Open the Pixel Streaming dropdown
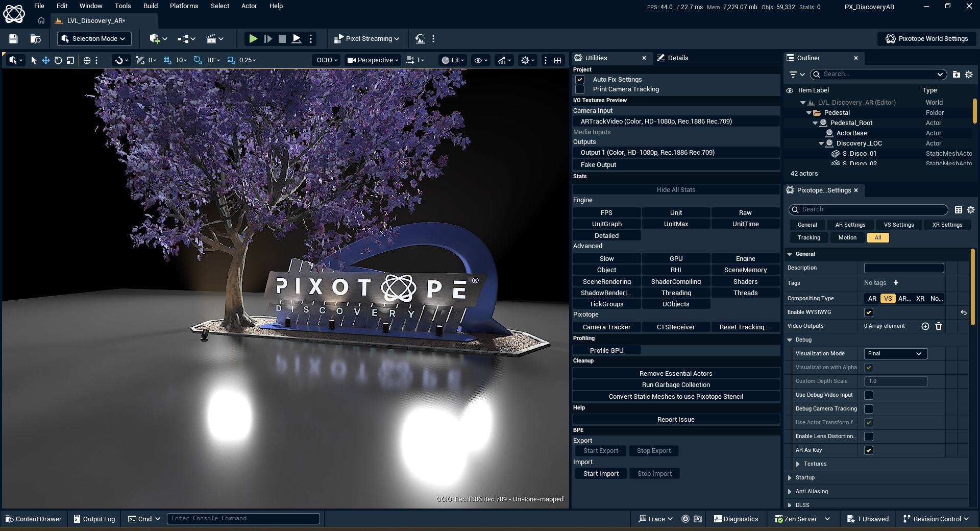This screenshot has height=531, width=980. 366,39
